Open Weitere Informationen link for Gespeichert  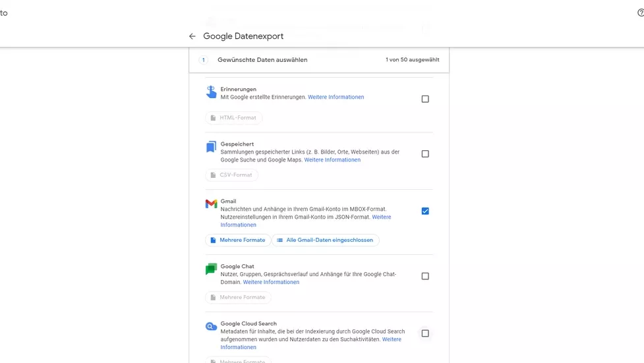(332, 159)
